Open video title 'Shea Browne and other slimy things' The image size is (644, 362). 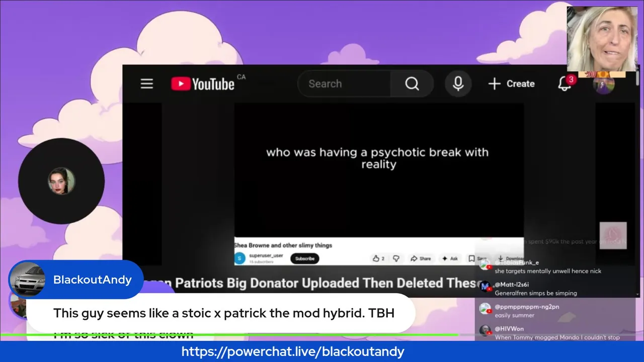click(x=283, y=245)
